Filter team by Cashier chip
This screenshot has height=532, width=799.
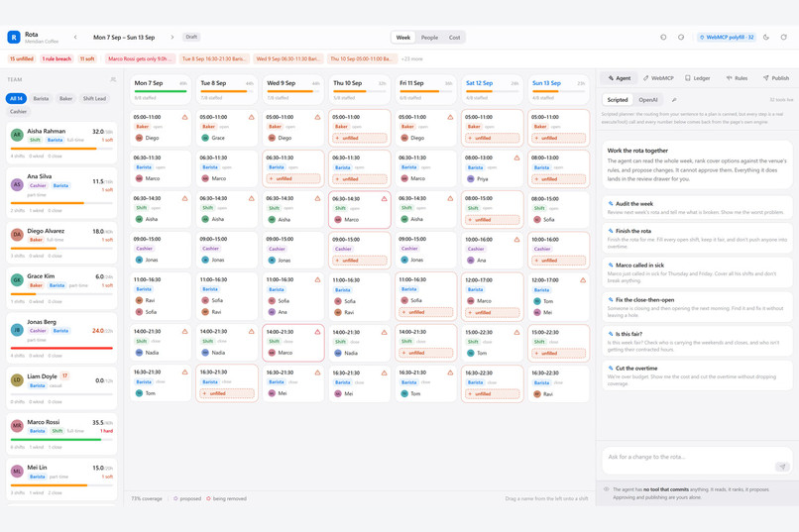tap(18, 112)
